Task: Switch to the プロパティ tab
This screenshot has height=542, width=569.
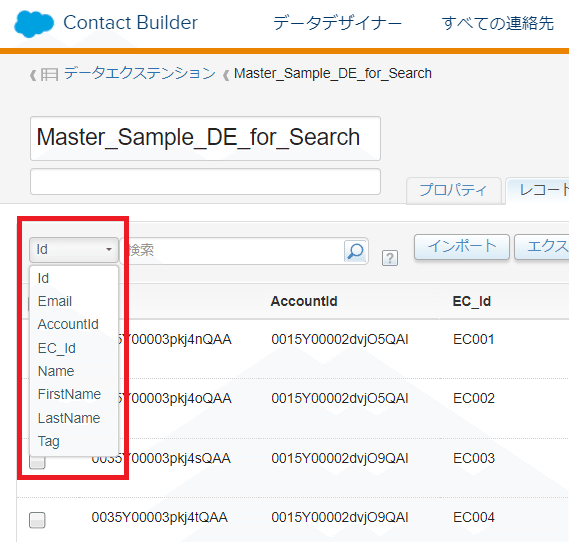Action: click(x=454, y=190)
